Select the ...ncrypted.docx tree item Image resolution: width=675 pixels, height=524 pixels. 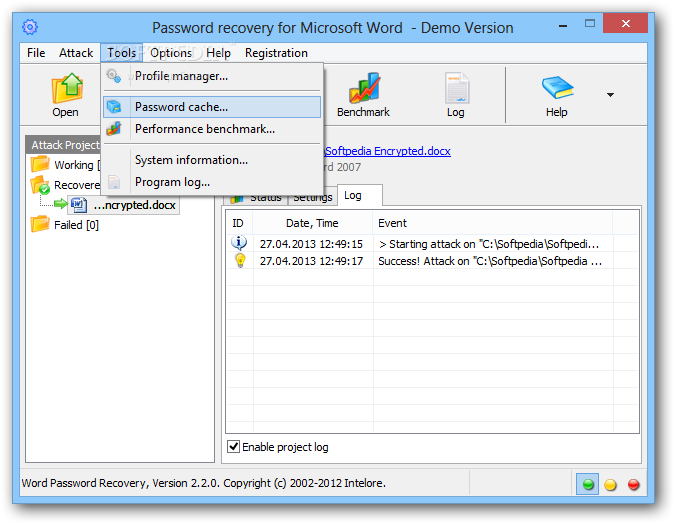coord(124,205)
